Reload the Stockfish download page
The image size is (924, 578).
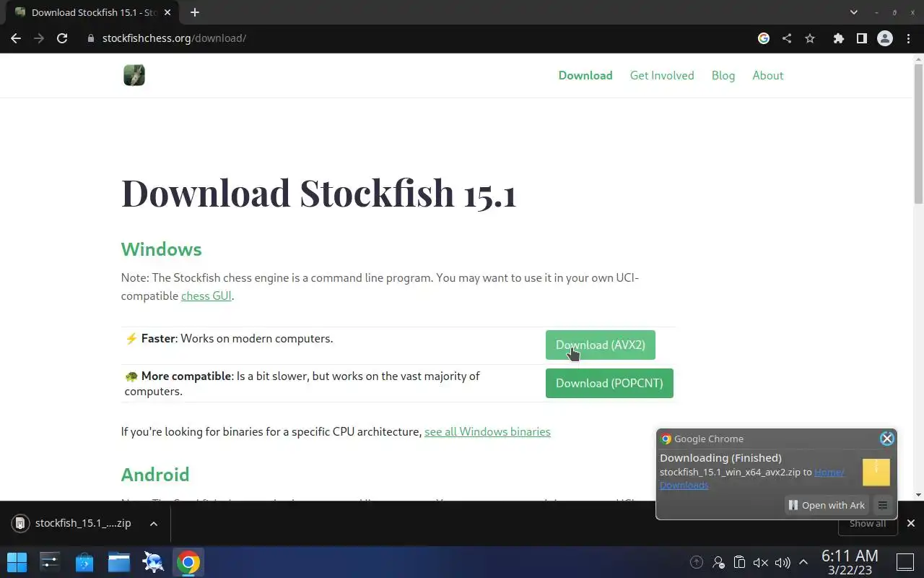click(x=62, y=38)
